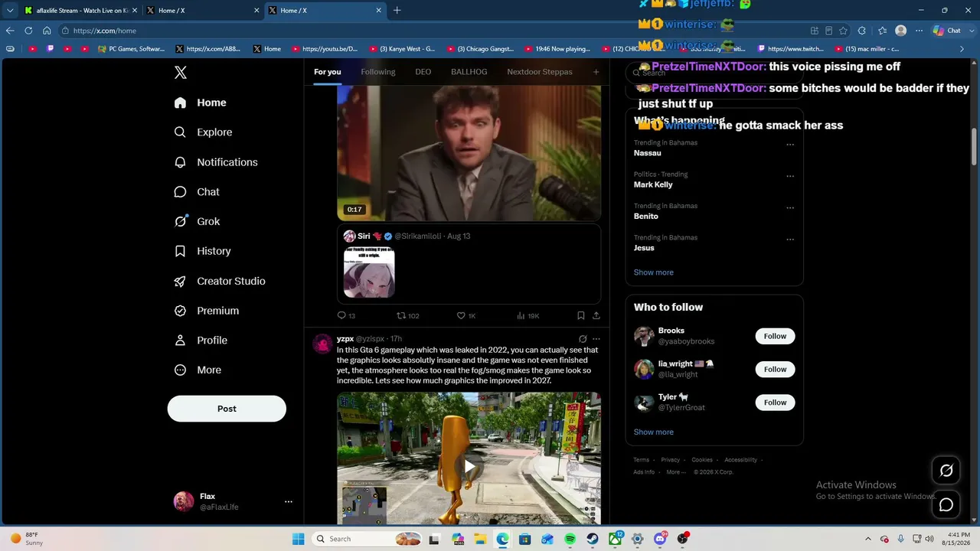Click the Windows taskbar search box
Viewport: 980px width, 551px height.
click(x=367, y=539)
